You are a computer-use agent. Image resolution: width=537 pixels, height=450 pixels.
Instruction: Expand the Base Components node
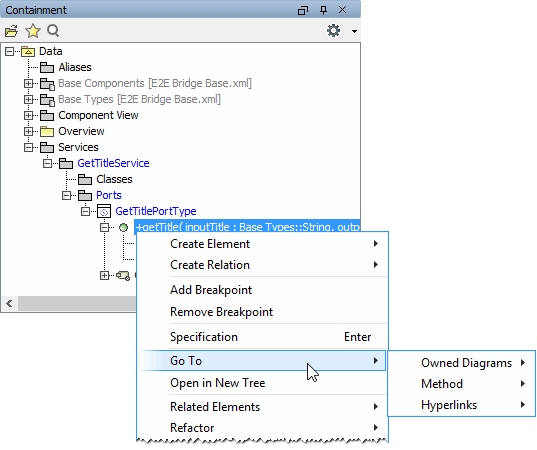point(28,83)
